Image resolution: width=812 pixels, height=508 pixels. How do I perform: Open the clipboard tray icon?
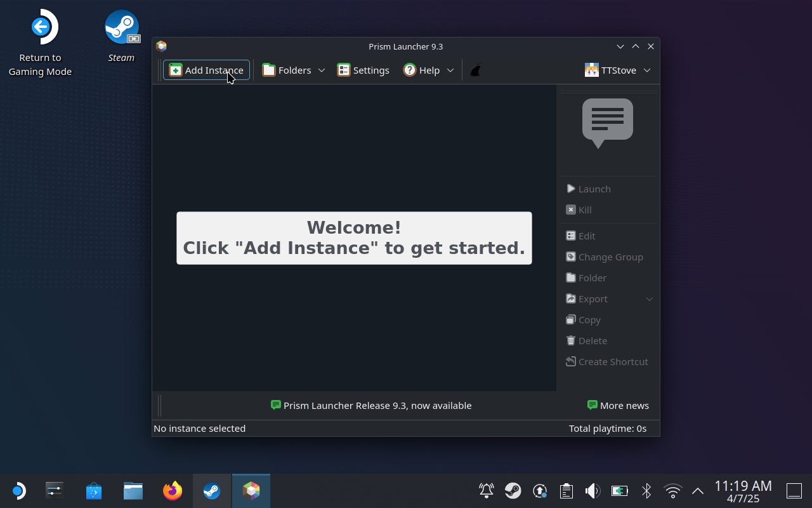click(566, 490)
